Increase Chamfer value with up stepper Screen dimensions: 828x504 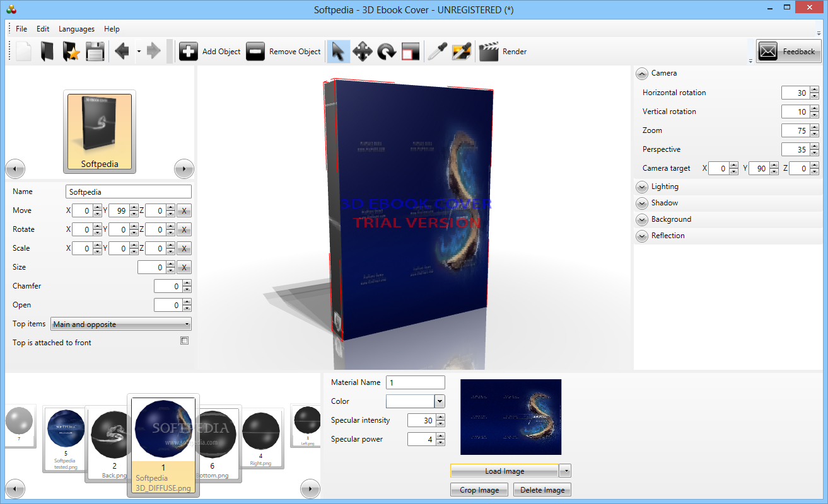coord(187,283)
